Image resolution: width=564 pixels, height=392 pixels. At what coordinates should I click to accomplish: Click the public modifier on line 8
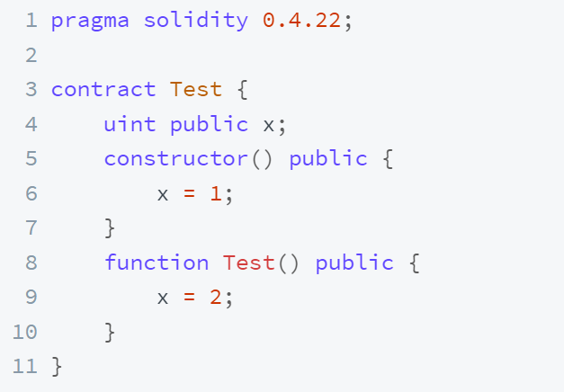[354, 263]
